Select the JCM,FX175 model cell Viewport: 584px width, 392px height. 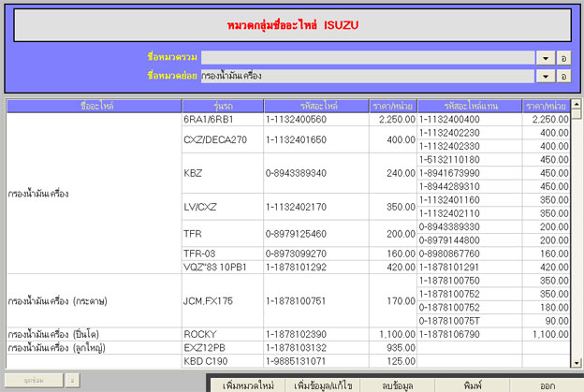(x=223, y=301)
